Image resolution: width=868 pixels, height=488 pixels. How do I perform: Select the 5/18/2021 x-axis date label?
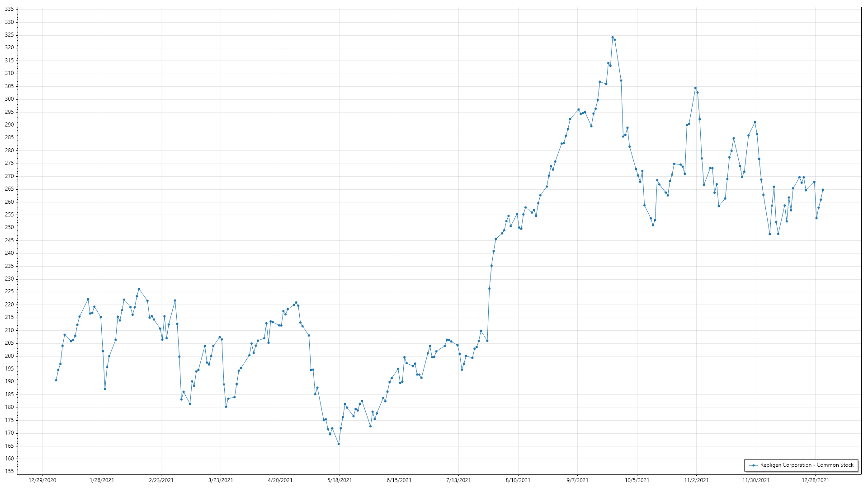[340, 480]
